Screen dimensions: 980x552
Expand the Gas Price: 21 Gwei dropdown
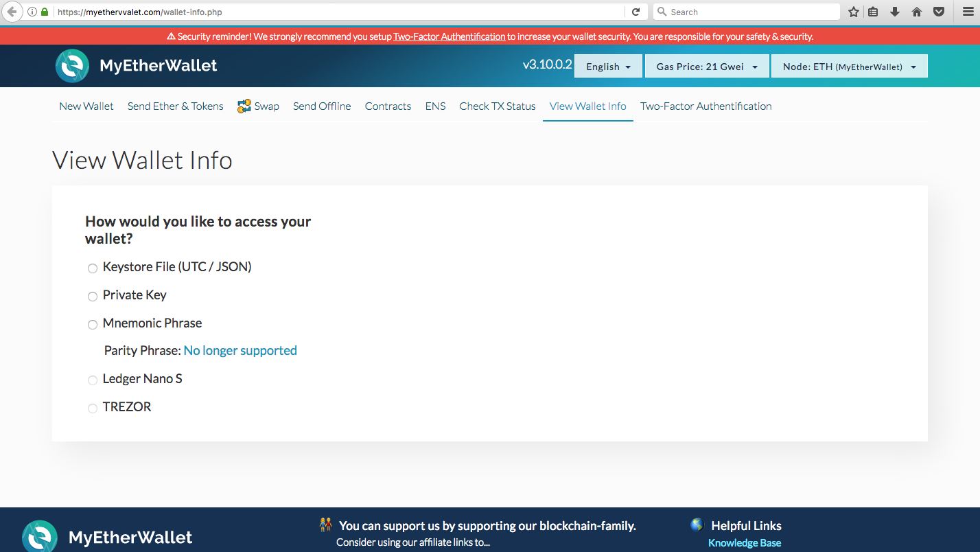click(707, 67)
